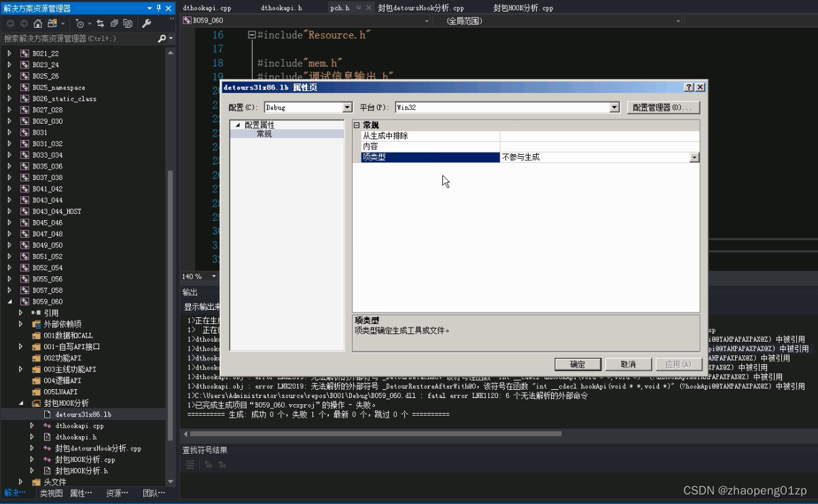Click the 取消 button in the dialog

628,364
